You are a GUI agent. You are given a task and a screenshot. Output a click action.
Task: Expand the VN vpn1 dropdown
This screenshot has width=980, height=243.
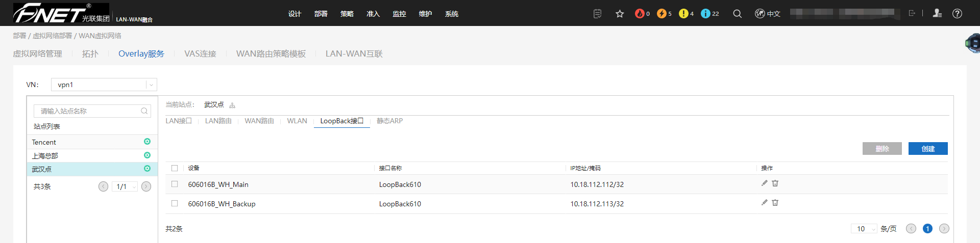(104, 85)
